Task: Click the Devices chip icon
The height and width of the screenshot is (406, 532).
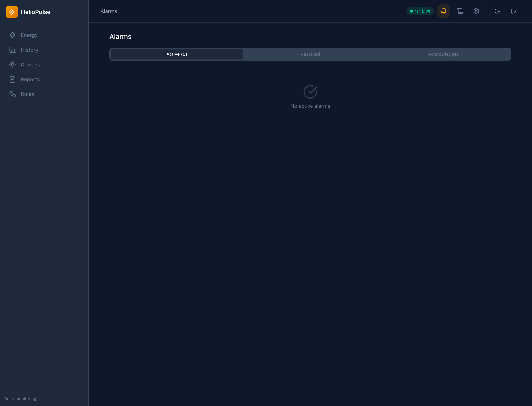Action: point(13,65)
